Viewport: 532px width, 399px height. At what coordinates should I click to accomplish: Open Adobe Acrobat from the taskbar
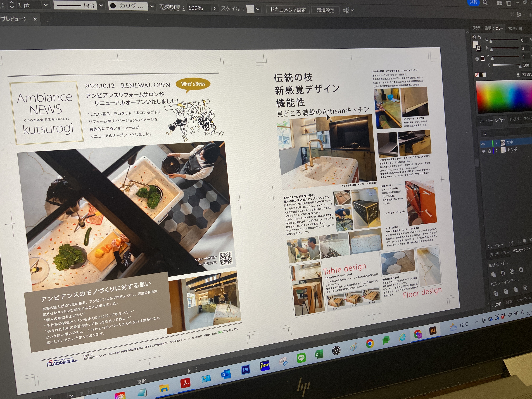[185, 383]
